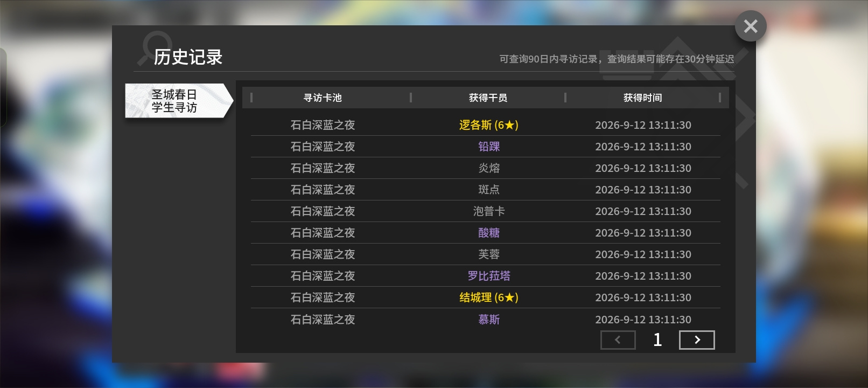Image resolution: width=868 pixels, height=388 pixels.
Task: Click the timestamp in the 慕斯 row
Action: [643, 320]
